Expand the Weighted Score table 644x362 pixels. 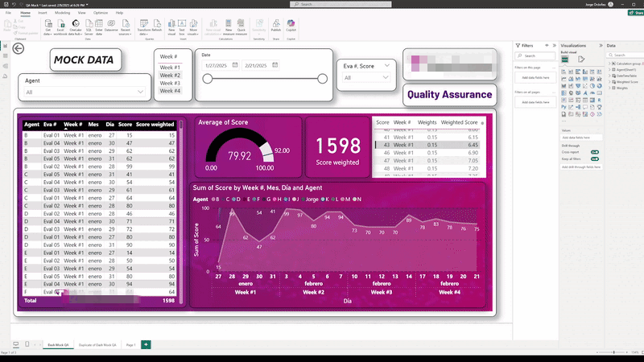click(611, 81)
